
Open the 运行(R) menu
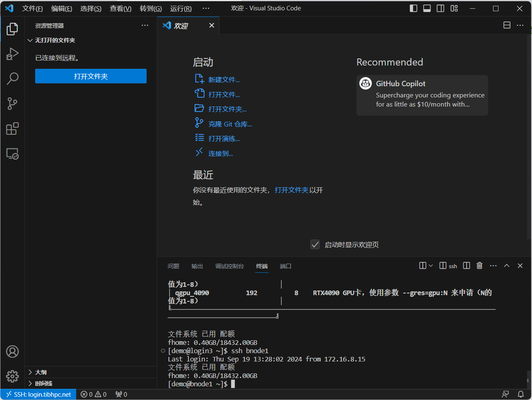(x=181, y=8)
